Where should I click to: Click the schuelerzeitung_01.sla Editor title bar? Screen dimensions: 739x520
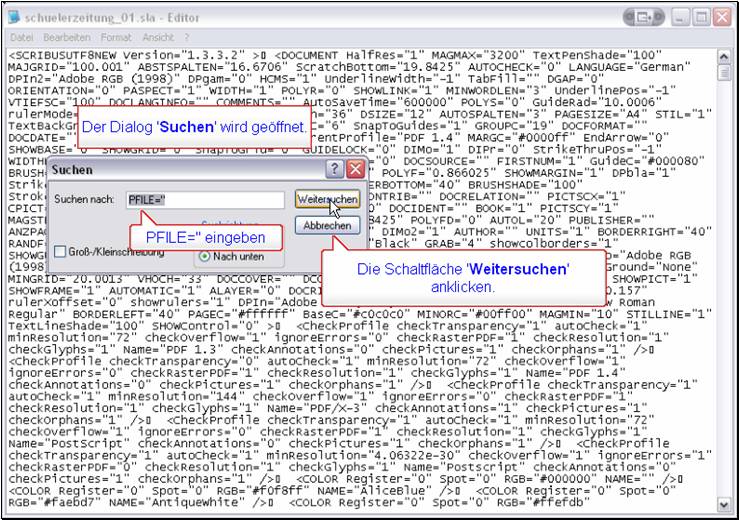coord(300,17)
